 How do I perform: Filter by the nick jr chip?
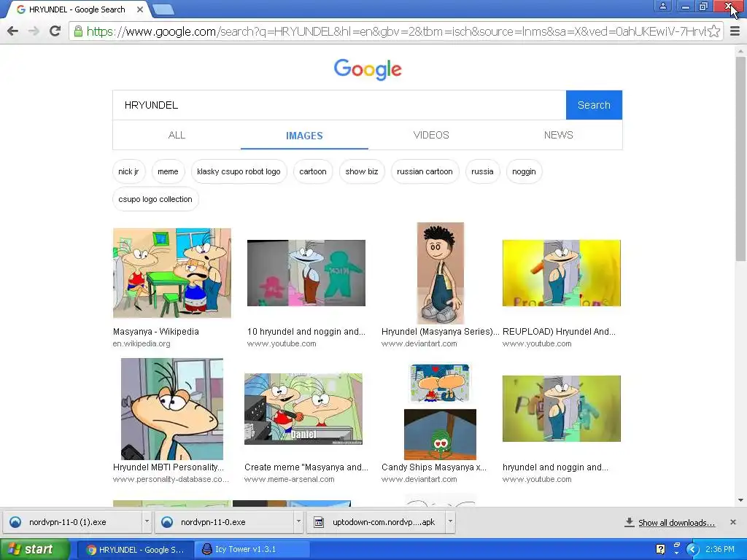coord(128,171)
